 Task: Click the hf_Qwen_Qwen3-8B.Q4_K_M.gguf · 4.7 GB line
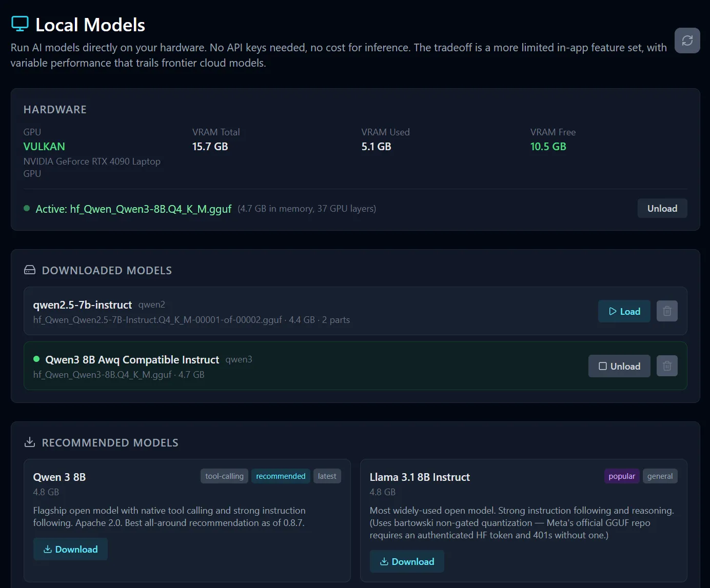coord(119,375)
